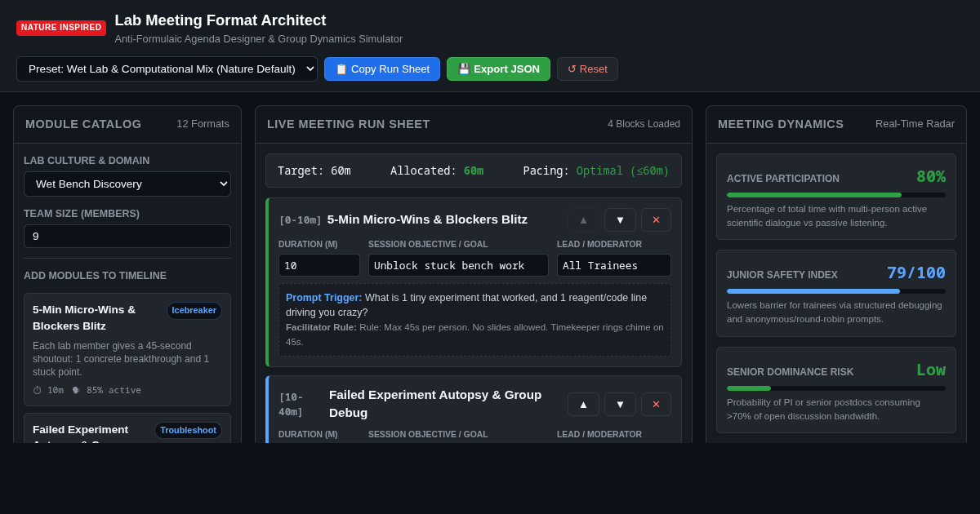980x514 pixels.
Task: Move Failed Experiment Autopsy block up
Action: pos(583,404)
